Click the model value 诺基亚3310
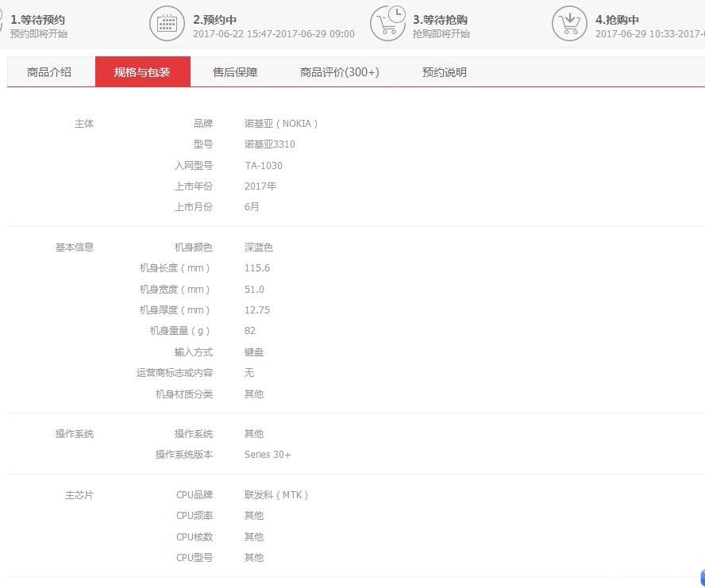Image resolution: width=705 pixels, height=588 pixels. 270,144
